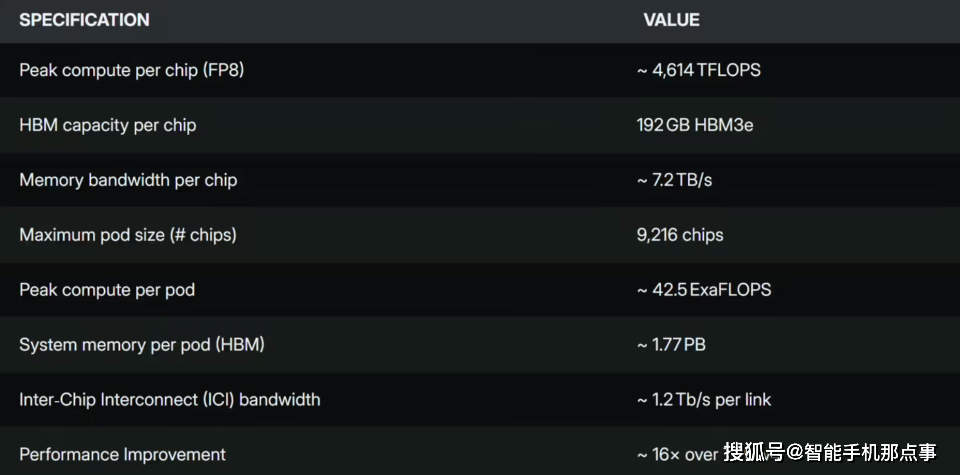Click the ~ 42.5 ExaFLOPS value

pos(704,290)
